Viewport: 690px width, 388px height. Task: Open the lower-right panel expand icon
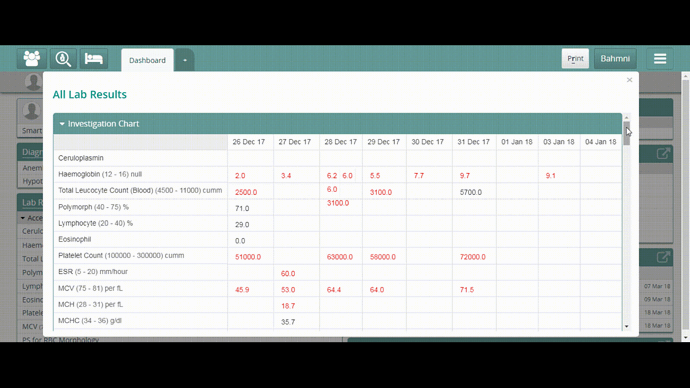(x=663, y=257)
